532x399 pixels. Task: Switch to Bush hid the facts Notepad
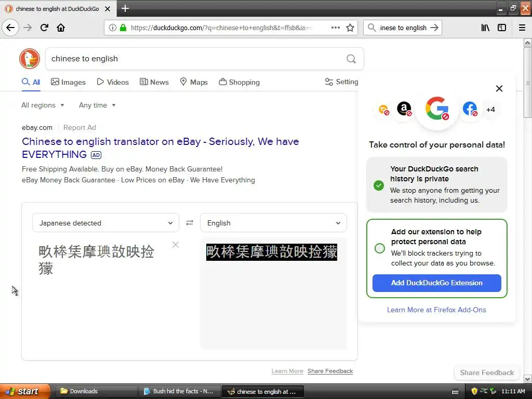coord(179,391)
